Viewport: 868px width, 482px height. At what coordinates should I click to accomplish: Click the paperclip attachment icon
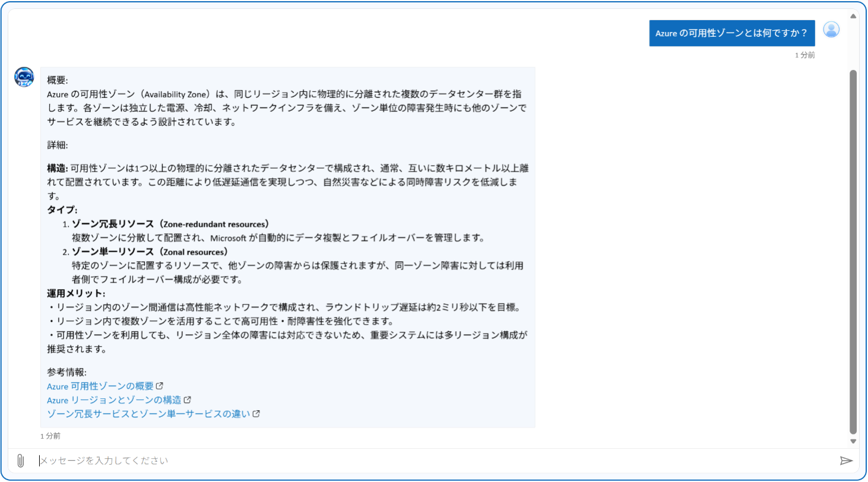coord(20,461)
